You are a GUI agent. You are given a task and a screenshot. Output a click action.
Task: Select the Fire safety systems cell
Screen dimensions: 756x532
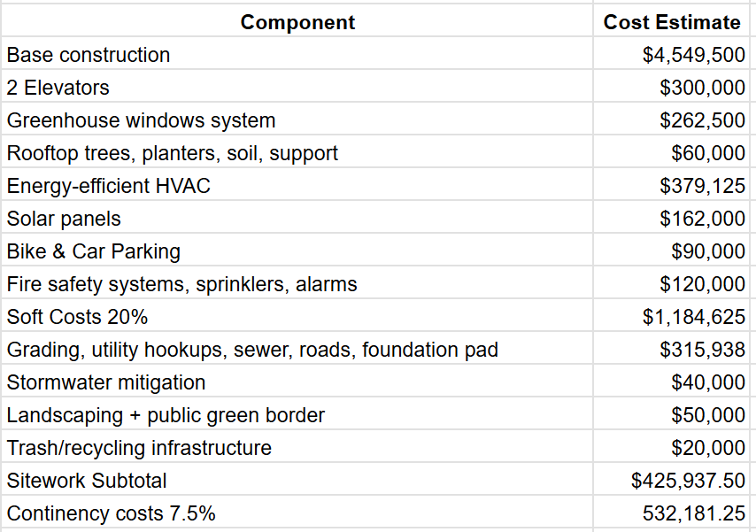(297, 284)
